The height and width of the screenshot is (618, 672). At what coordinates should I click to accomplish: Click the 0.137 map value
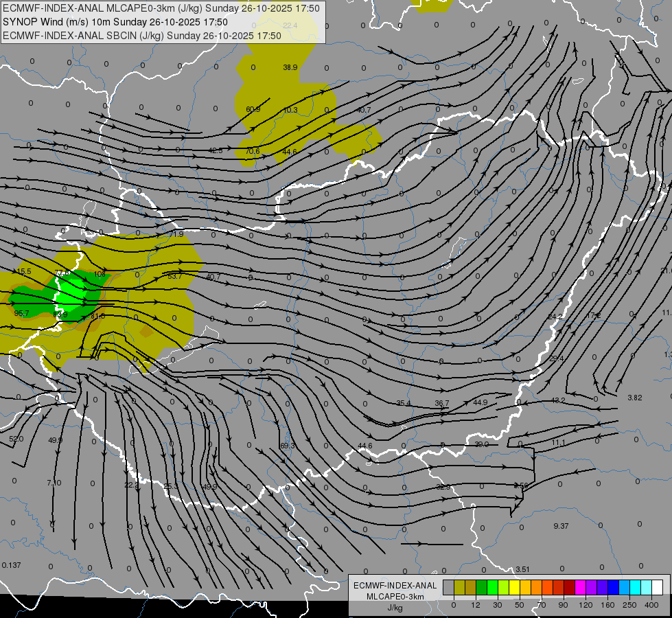pyautogui.click(x=11, y=565)
